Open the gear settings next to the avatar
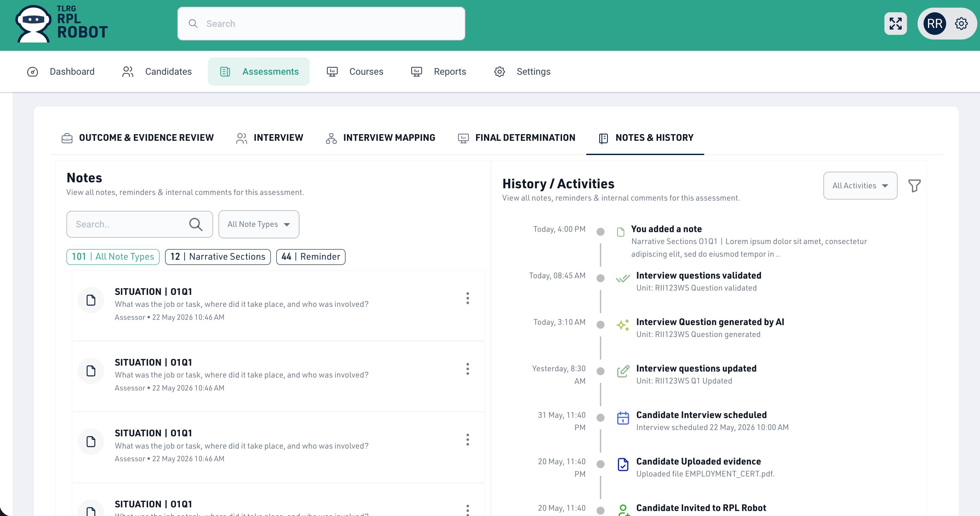The image size is (980, 516). coord(961,24)
